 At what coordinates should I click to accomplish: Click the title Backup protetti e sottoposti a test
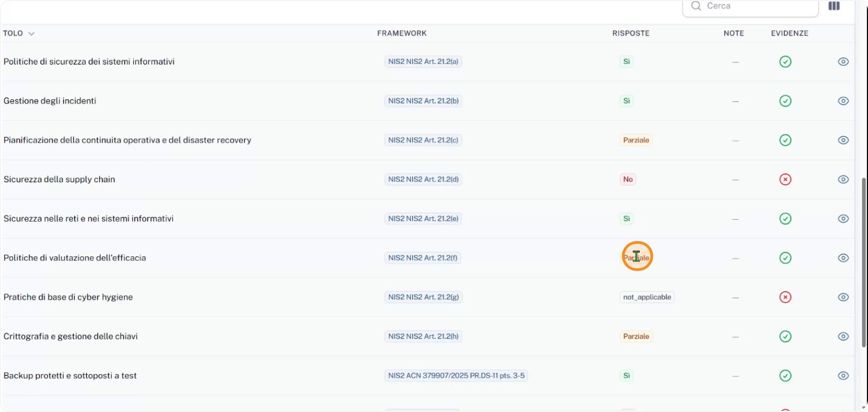70,376
